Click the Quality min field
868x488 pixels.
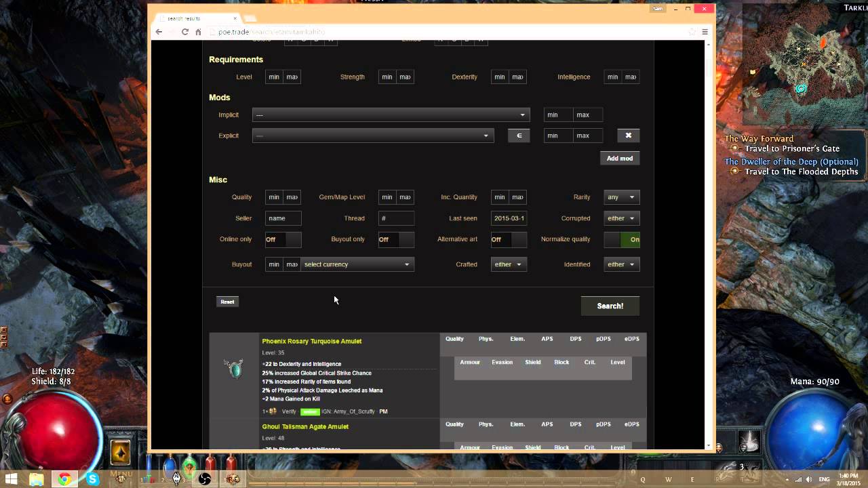[274, 197]
